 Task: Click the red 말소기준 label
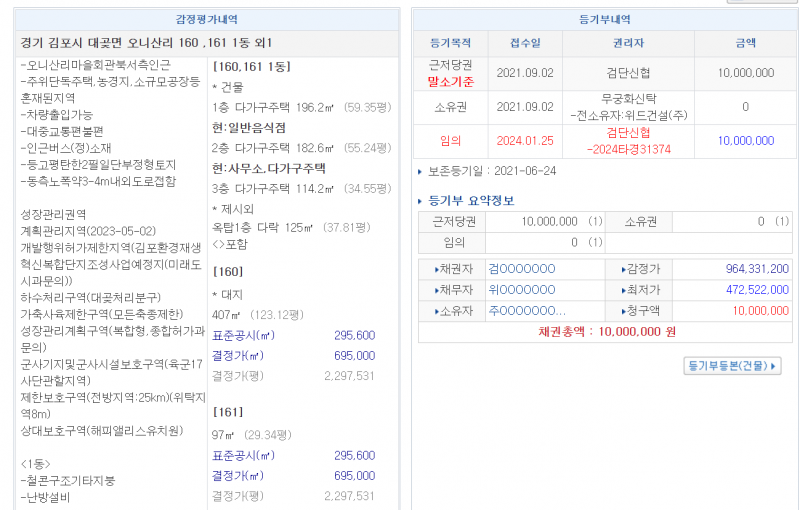(450, 81)
